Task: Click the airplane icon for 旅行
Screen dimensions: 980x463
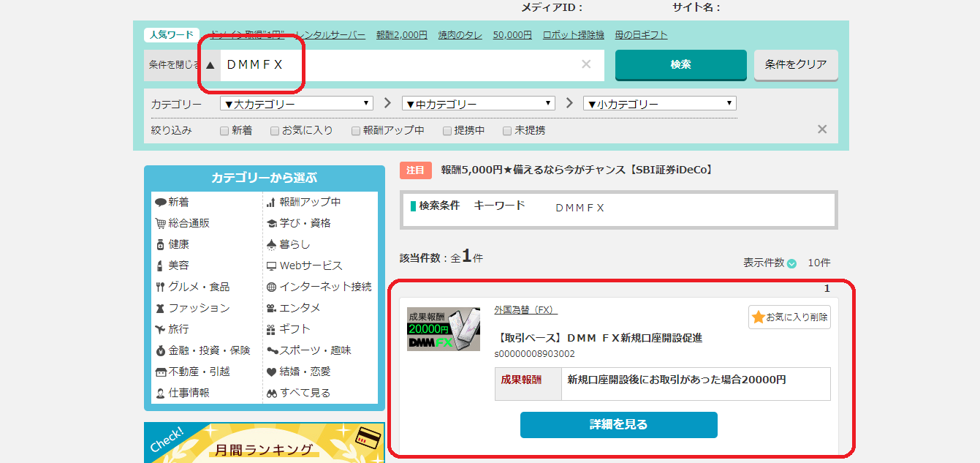Action: pos(161,330)
